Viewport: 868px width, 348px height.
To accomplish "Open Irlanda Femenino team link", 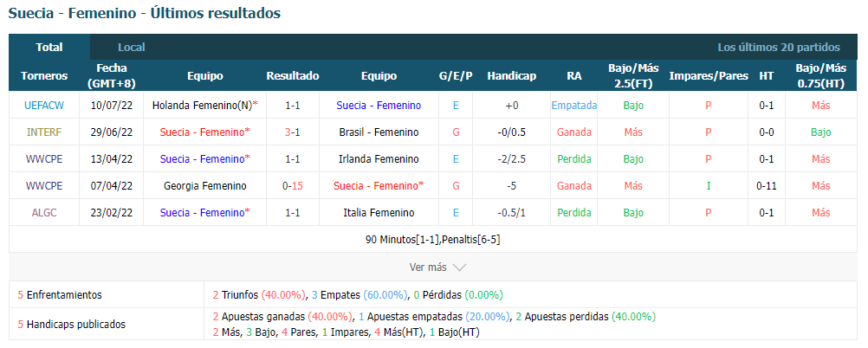I will [x=379, y=158].
